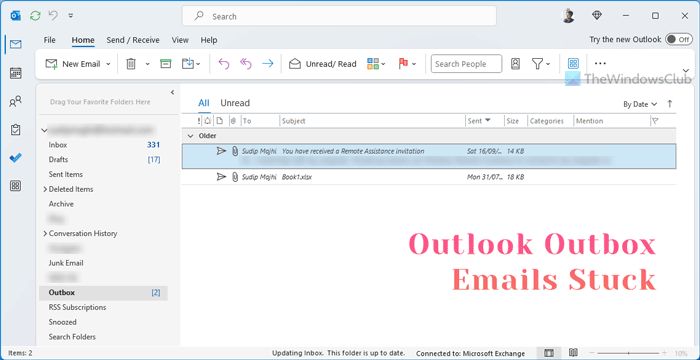Open Tasks clipboard in navigation bar

16,130
